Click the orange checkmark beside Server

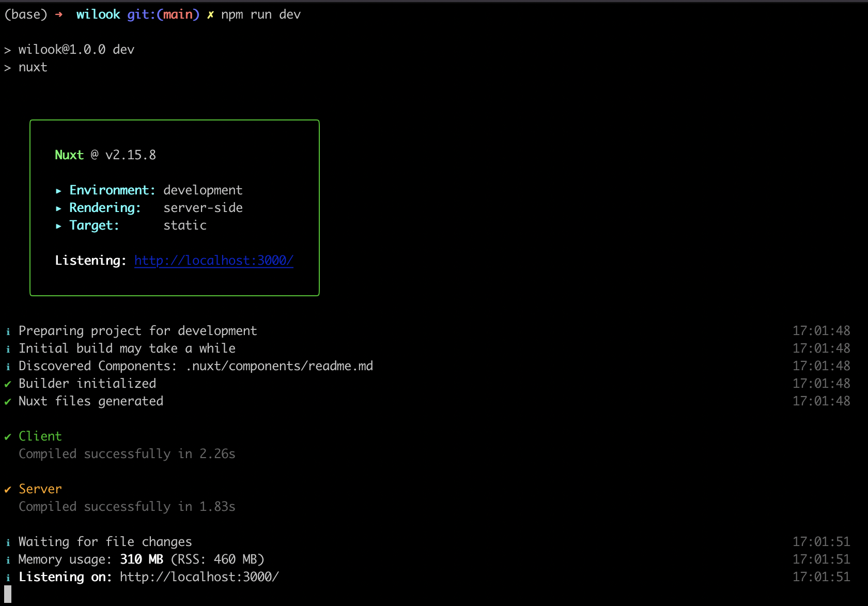(x=8, y=490)
